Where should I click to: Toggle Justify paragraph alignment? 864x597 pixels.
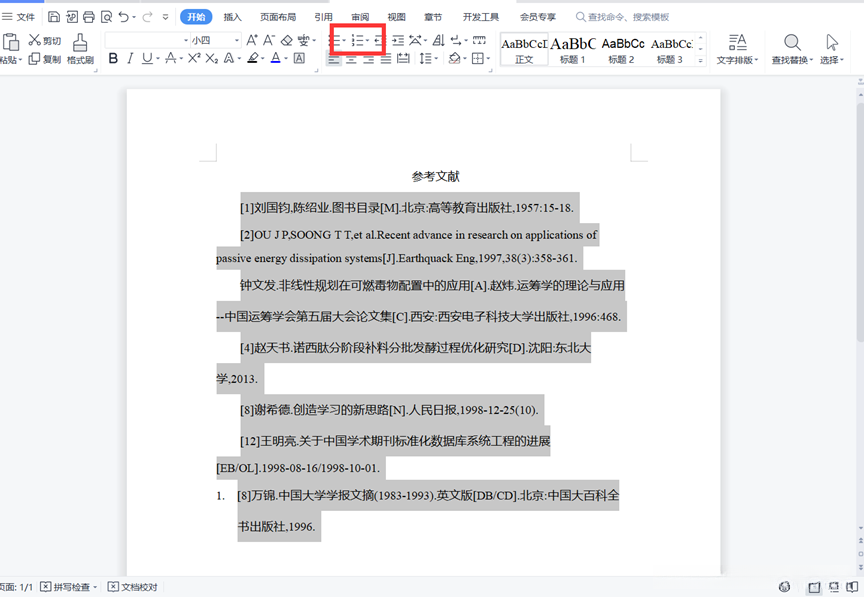386,58
